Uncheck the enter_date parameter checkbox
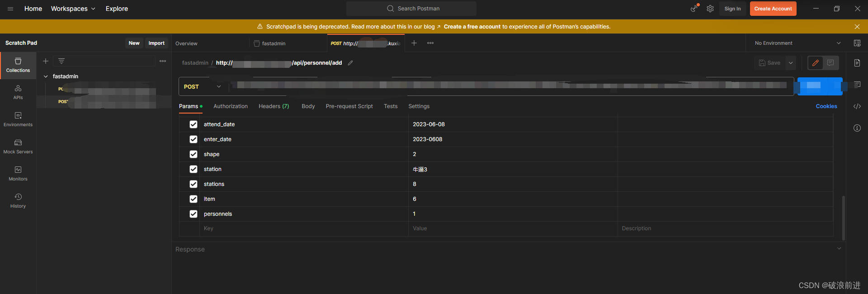Image resolution: width=868 pixels, height=294 pixels. click(x=193, y=139)
